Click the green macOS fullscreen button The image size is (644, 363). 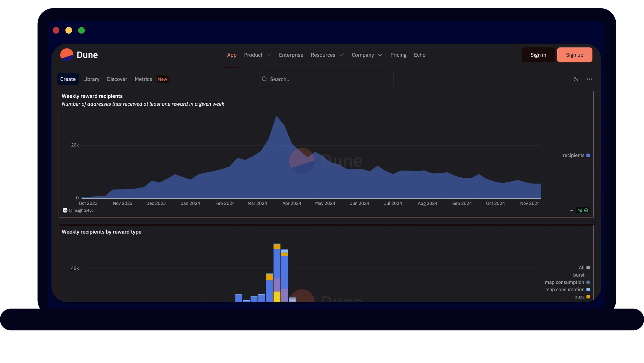[81, 30]
